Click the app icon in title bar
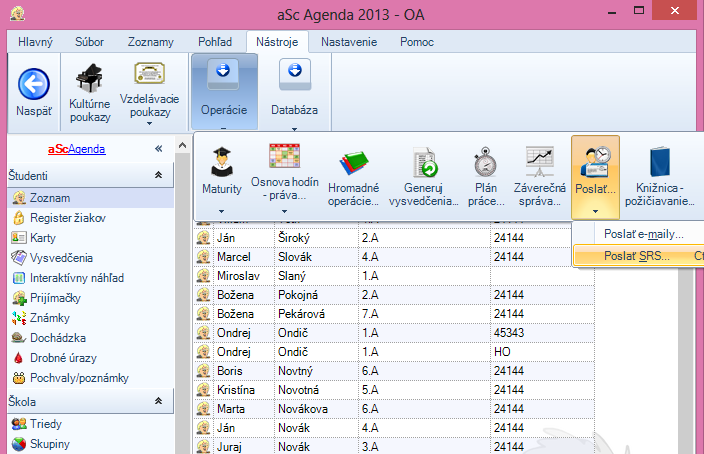 pos(18,14)
